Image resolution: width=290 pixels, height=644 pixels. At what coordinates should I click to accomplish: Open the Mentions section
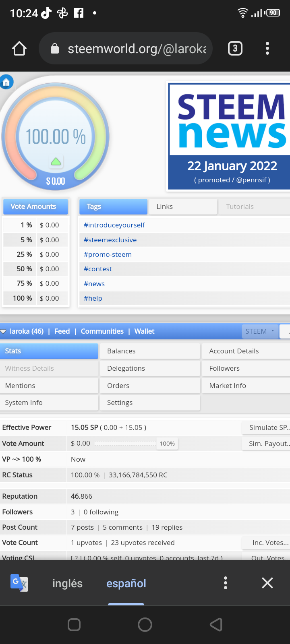pyautogui.click(x=49, y=386)
